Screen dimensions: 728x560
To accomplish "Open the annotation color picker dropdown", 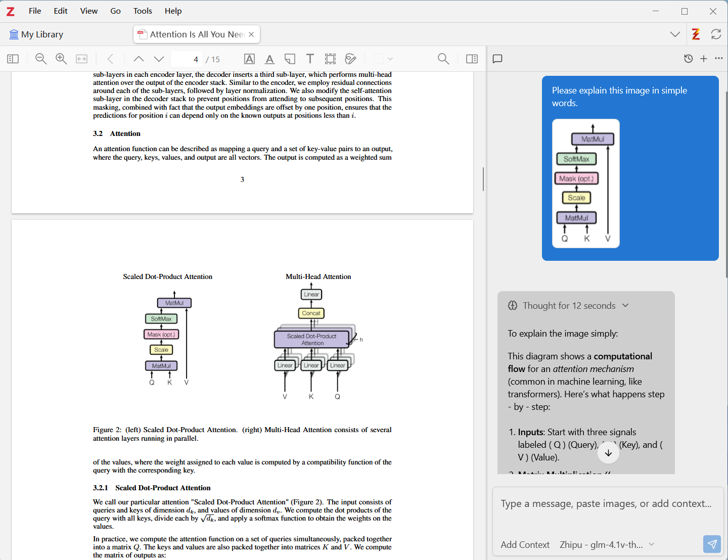I will coord(383,59).
